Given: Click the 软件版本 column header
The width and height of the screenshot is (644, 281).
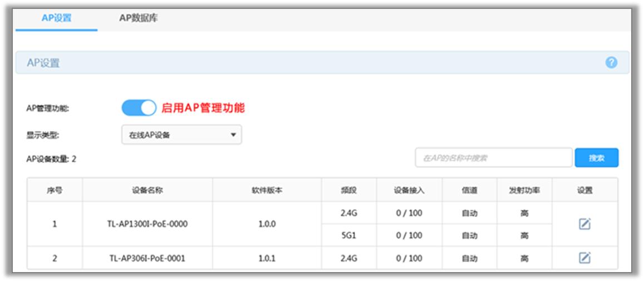Looking at the screenshot, I should click(267, 190).
